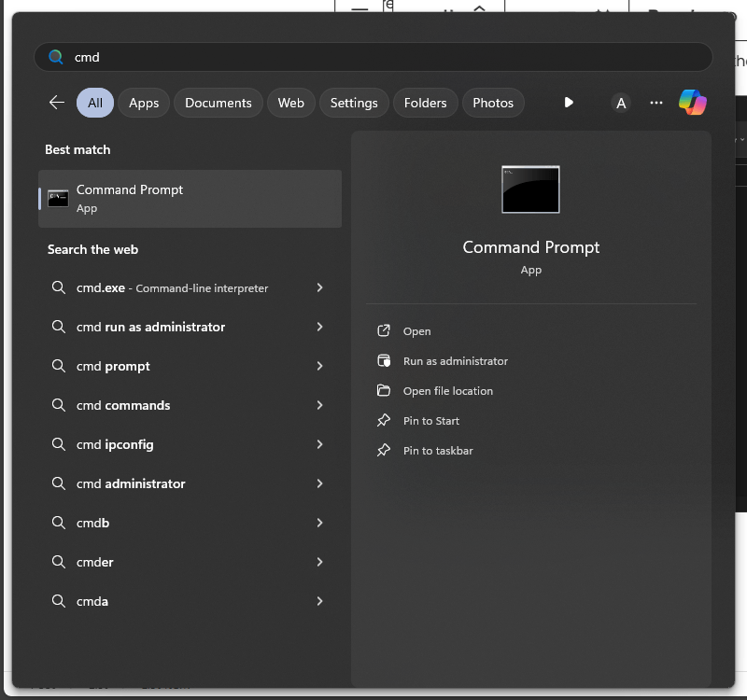Switch to the Photos filter tab

(493, 103)
